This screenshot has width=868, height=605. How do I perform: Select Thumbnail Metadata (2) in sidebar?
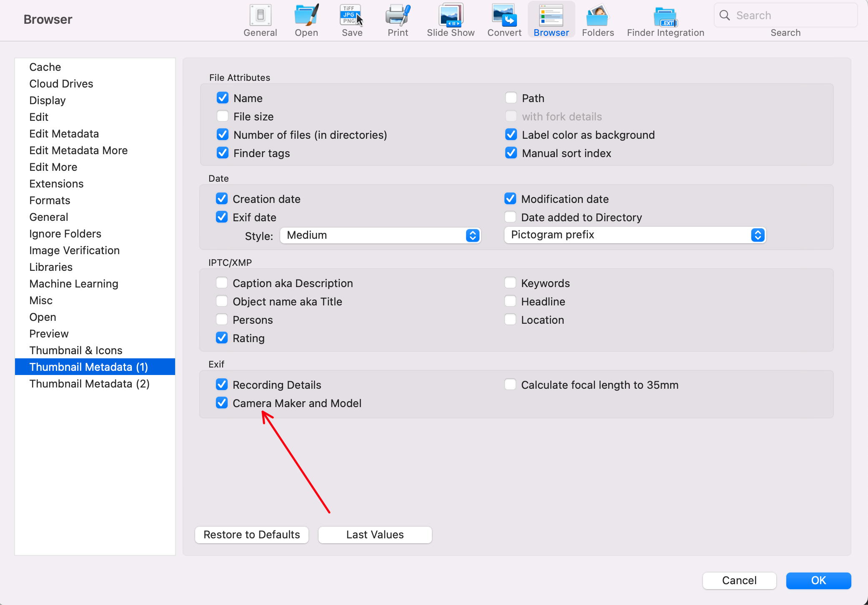88,384
